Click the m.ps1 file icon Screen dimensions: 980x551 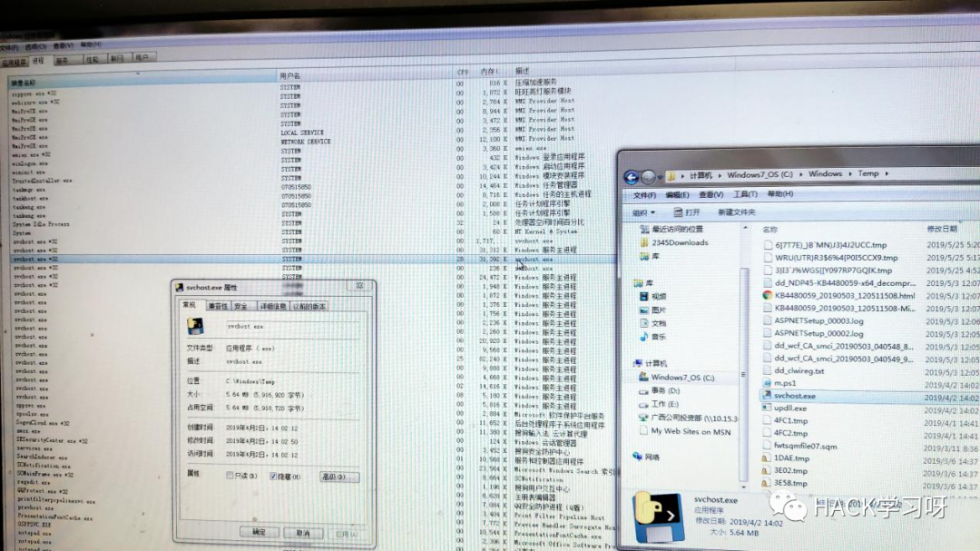(x=767, y=383)
